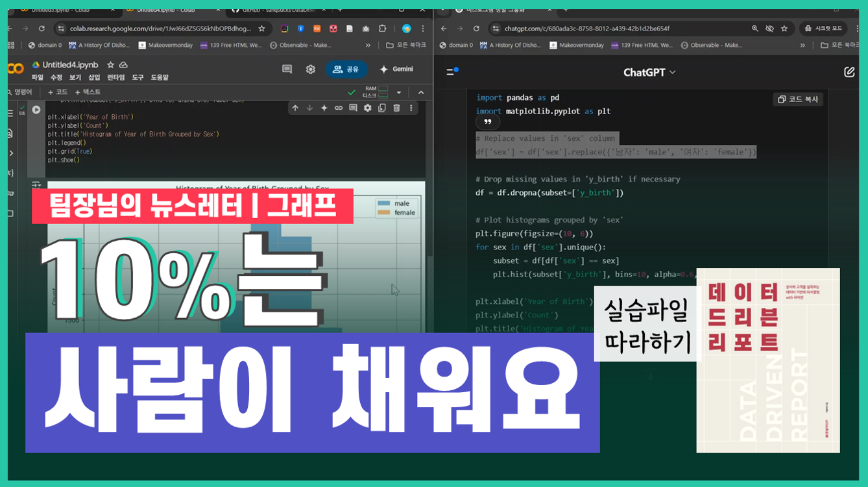The width and height of the screenshot is (868, 487).
Task: View site information for colab.research.google.com
Action: pos(62,29)
